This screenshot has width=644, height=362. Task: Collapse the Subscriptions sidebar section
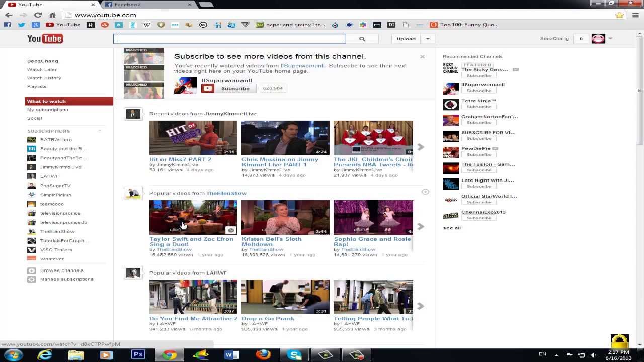pos(99,131)
